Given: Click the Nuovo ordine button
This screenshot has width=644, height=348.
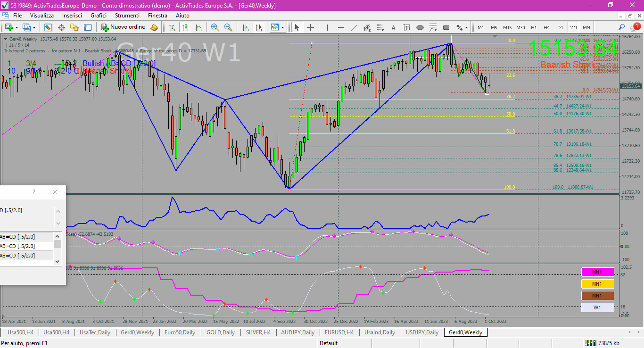Looking at the screenshot, I should pos(124,27).
